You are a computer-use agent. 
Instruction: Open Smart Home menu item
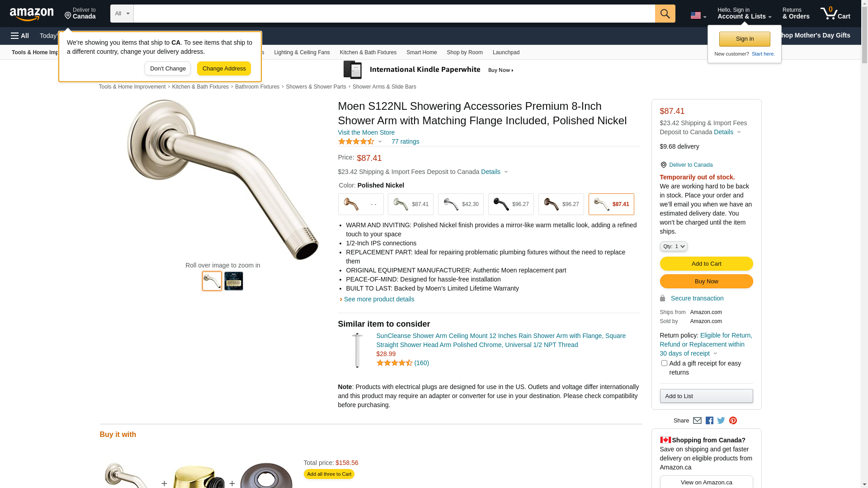[x=421, y=52]
